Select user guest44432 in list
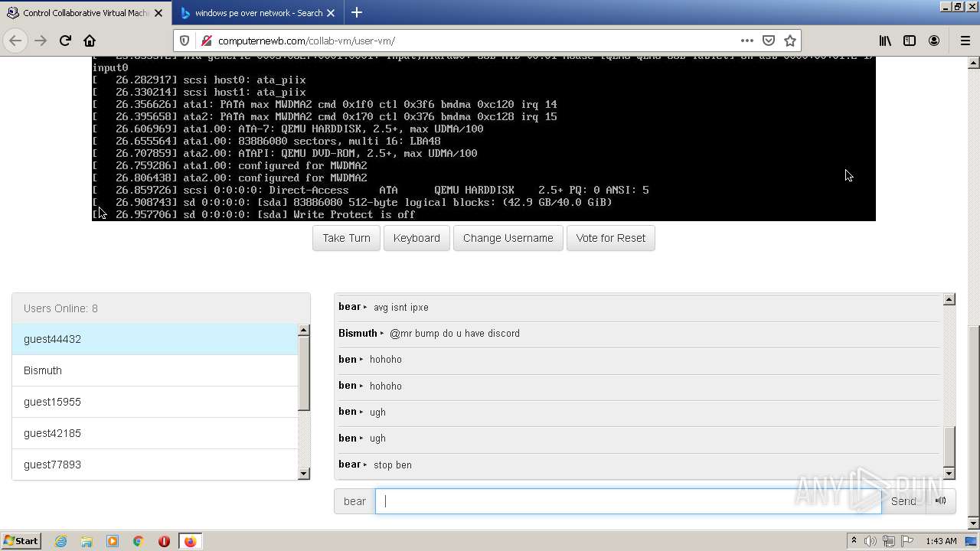Screen dimensions: 980x551 [155, 339]
